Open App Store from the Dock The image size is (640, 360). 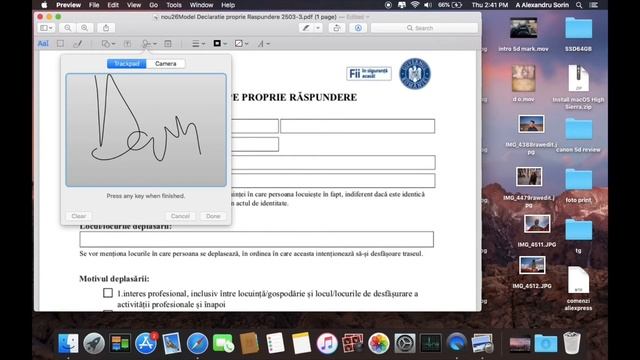point(146,343)
